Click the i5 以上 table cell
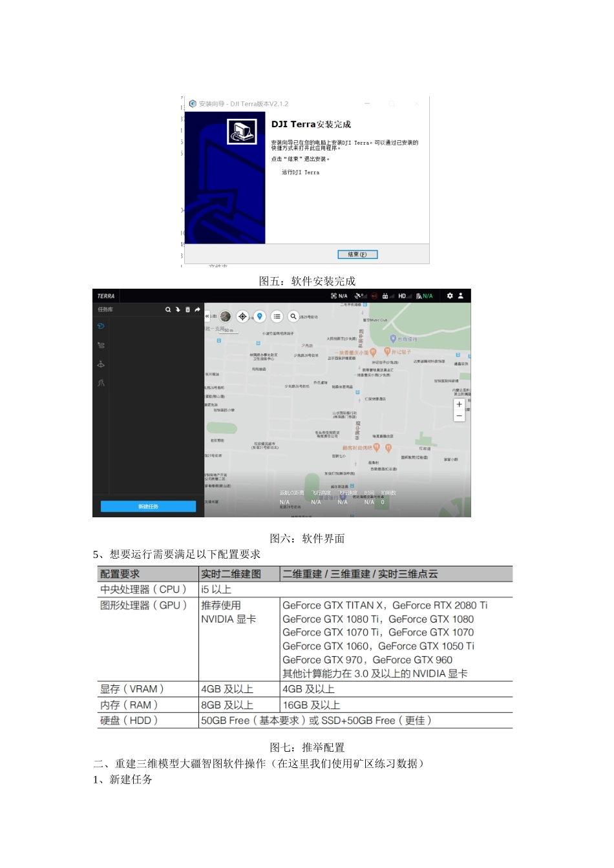This screenshot has height=868, width=614. [x=216, y=589]
